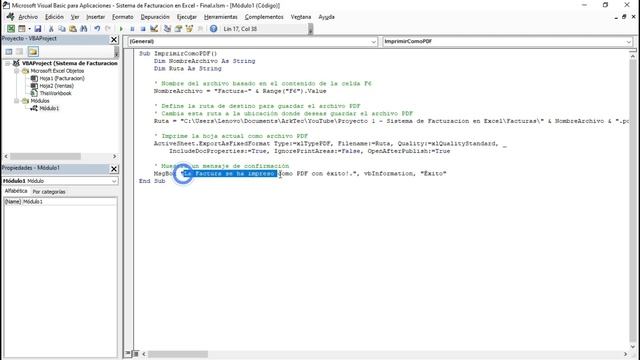Click 'Dim Ruta As String' code line
This screenshot has width=640, height=360.
click(x=187, y=69)
